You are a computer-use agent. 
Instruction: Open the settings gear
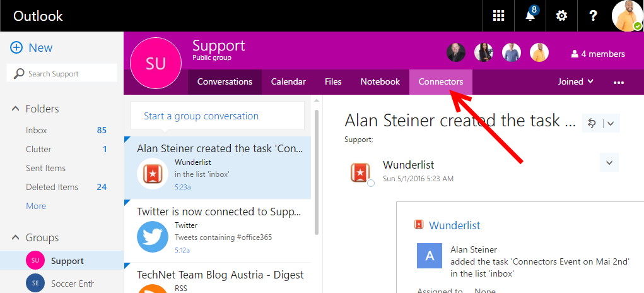(561, 16)
